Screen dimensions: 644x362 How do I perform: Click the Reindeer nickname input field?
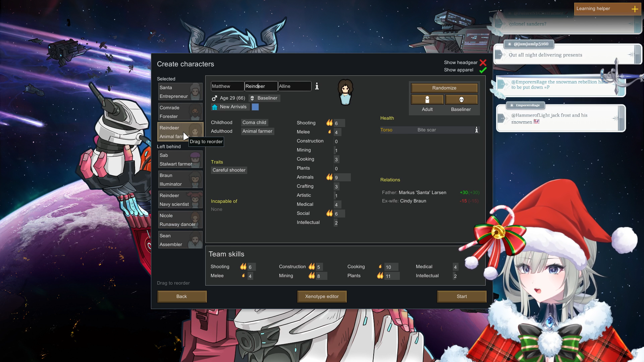[261, 86]
